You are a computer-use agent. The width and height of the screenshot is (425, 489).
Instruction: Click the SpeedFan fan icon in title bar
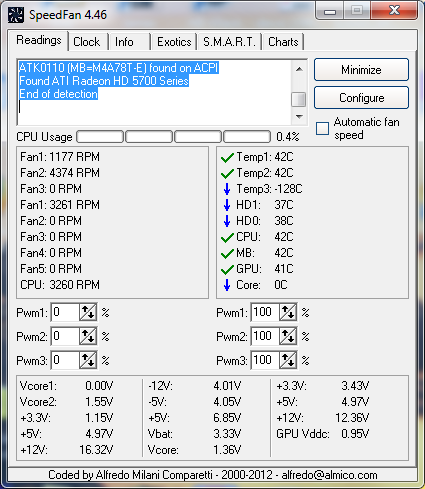click(x=15, y=15)
